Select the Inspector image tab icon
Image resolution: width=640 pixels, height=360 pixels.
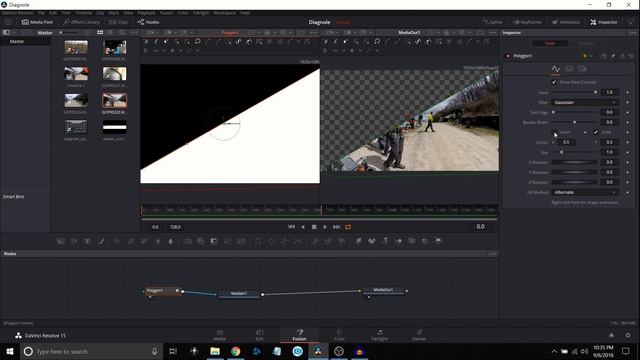point(569,69)
